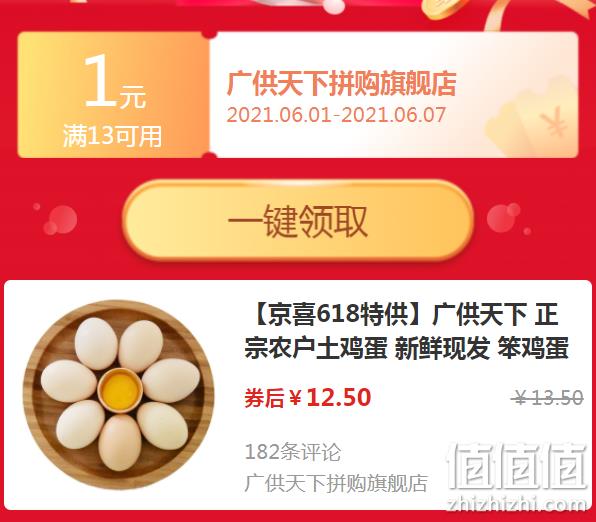596x522 pixels.
Task: Open the 京喜618特供 product title
Action: click(x=406, y=331)
